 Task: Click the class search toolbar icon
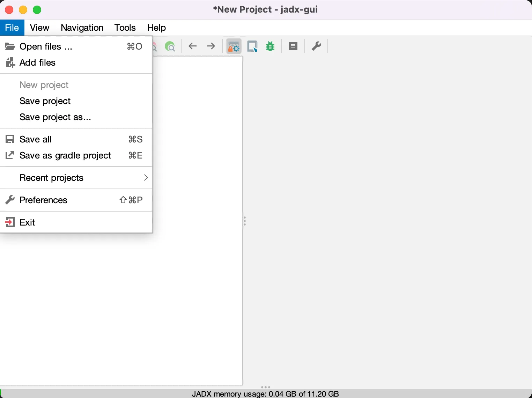(x=170, y=46)
